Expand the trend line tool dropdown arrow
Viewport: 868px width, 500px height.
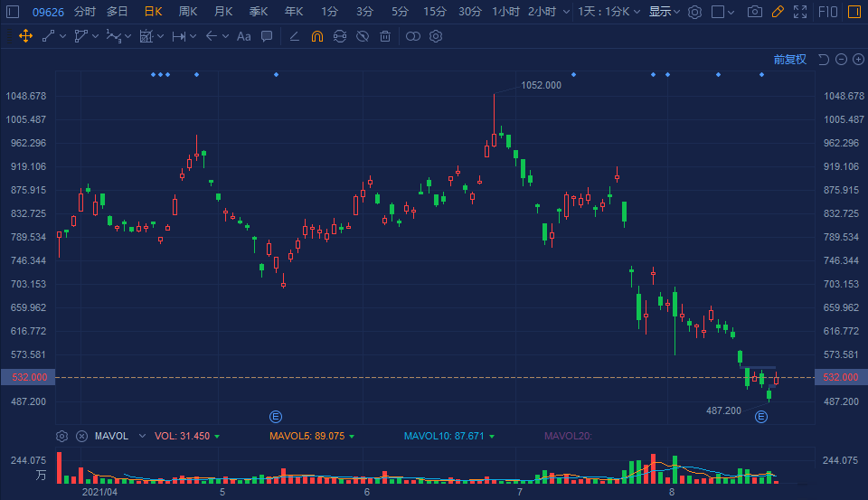pyautogui.click(x=63, y=36)
